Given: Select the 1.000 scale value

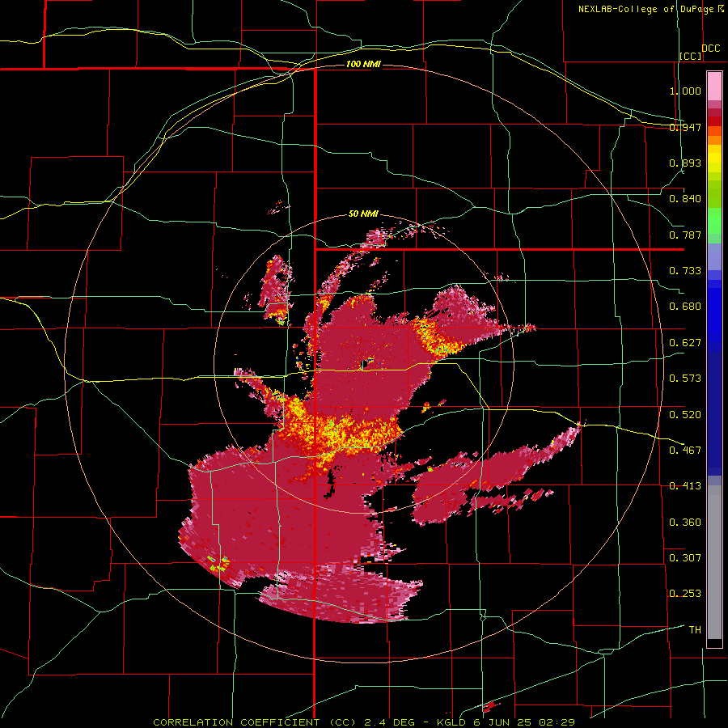Looking at the screenshot, I should [685, 91].
